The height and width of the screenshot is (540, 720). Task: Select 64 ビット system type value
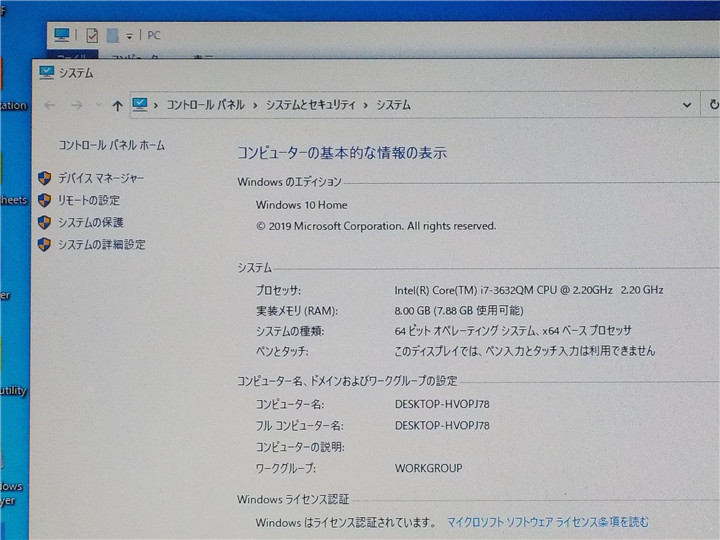tap(513, 331)
